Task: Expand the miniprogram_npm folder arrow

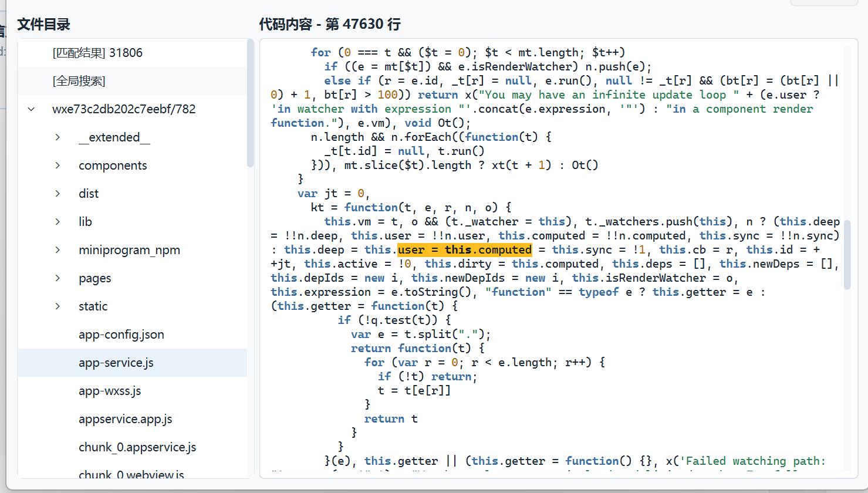Action: [58, 250]
